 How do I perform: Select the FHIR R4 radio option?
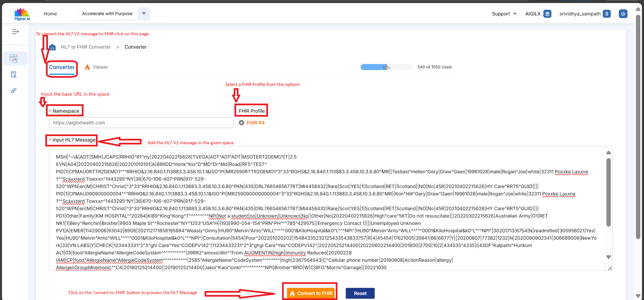click(241, 123)
